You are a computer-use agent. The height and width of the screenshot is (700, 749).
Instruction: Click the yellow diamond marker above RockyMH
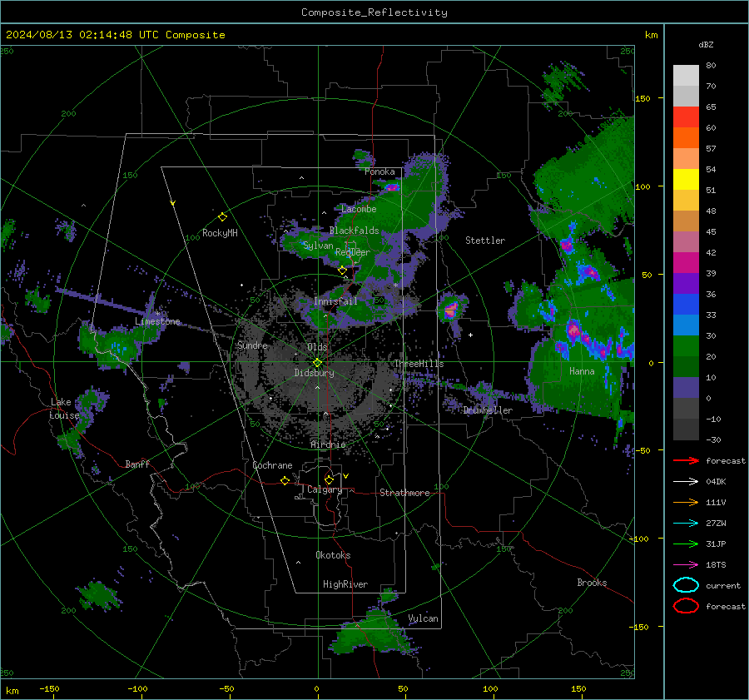click(x=222, y=217)
